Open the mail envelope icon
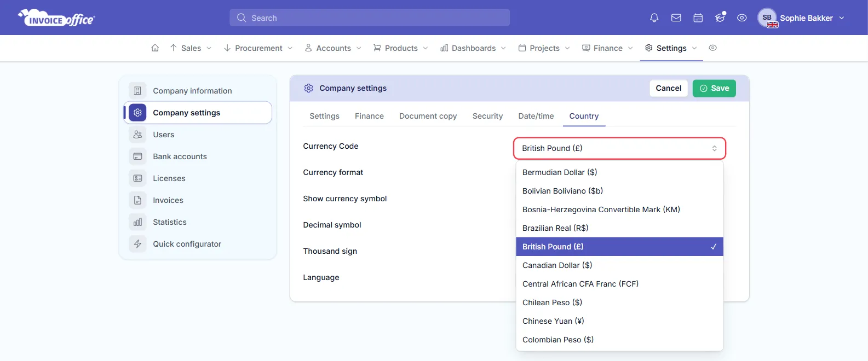This screenshot has width=868, height=361. 676,18
